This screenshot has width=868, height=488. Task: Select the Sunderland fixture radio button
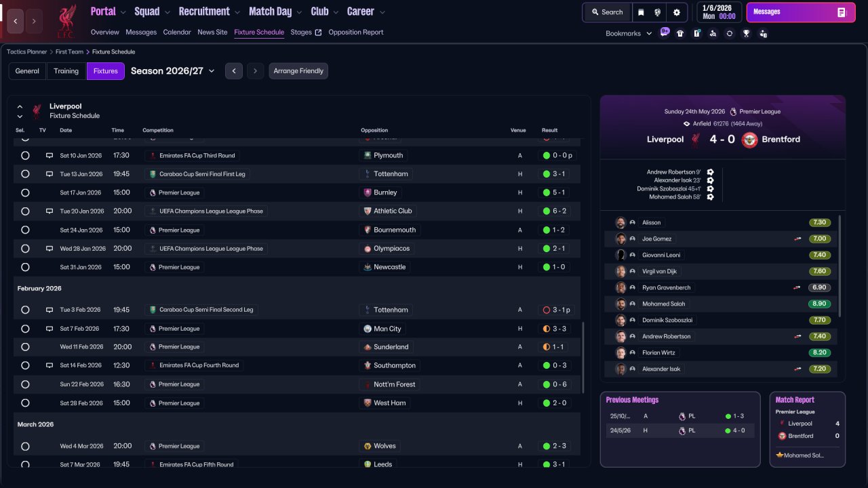tap(25, 347)
